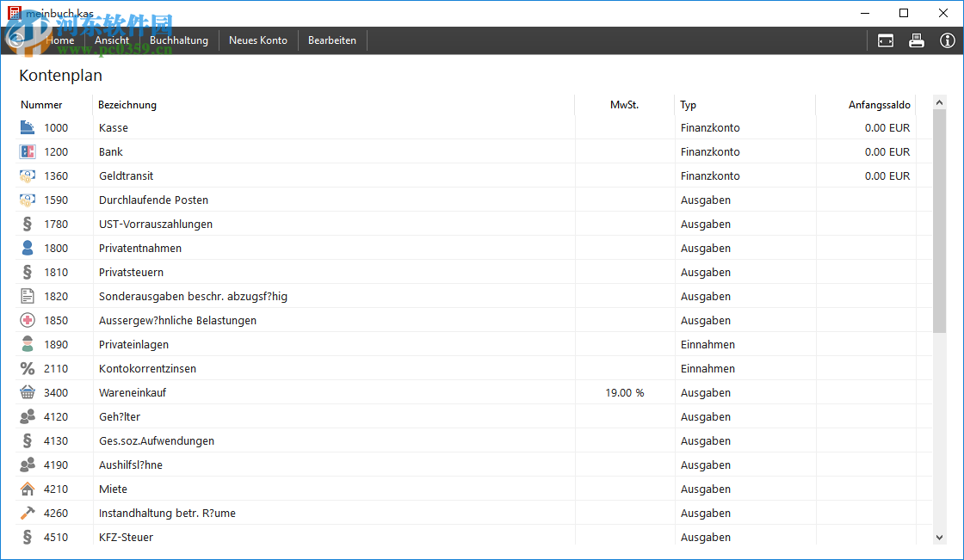
Task: Open the Ansicht menu
Action: 112,40
